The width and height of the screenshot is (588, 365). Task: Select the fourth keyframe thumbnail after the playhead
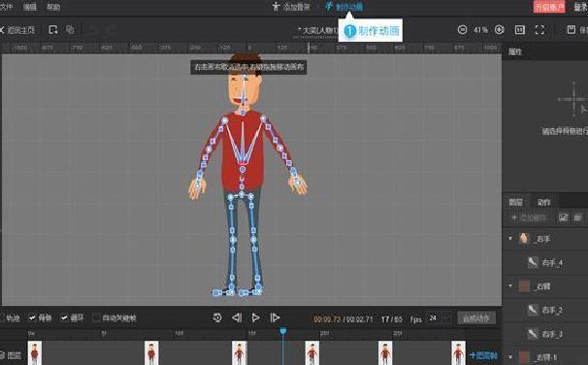tap(312, 353)
